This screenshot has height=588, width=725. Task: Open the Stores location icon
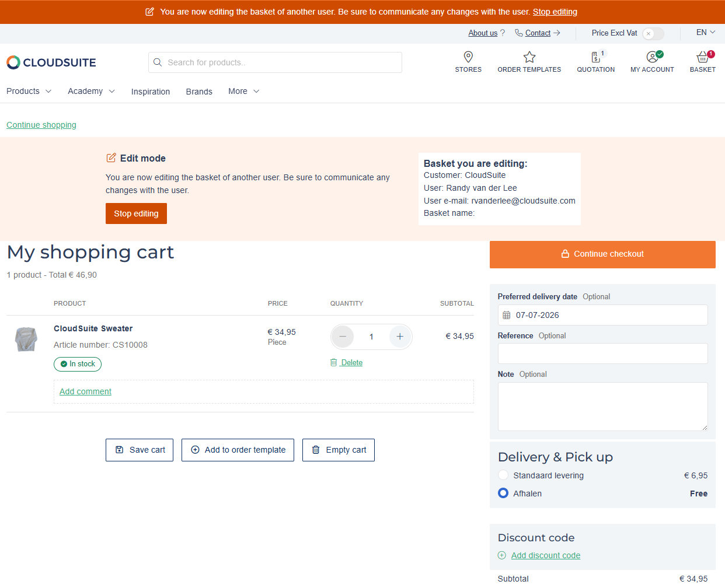point(468,57)
